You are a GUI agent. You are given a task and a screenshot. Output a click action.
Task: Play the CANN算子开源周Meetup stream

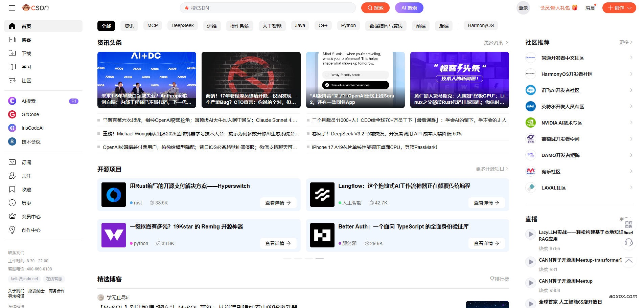(530, 283)
